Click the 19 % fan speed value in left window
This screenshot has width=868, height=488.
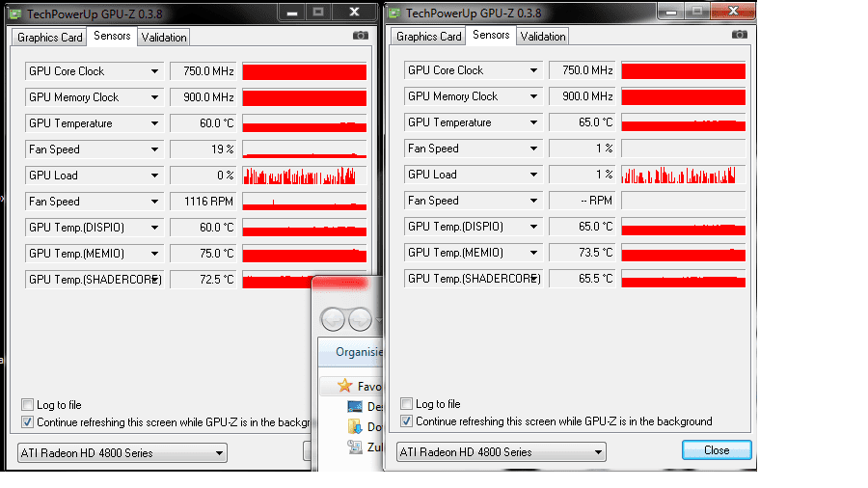coord(203,149)
